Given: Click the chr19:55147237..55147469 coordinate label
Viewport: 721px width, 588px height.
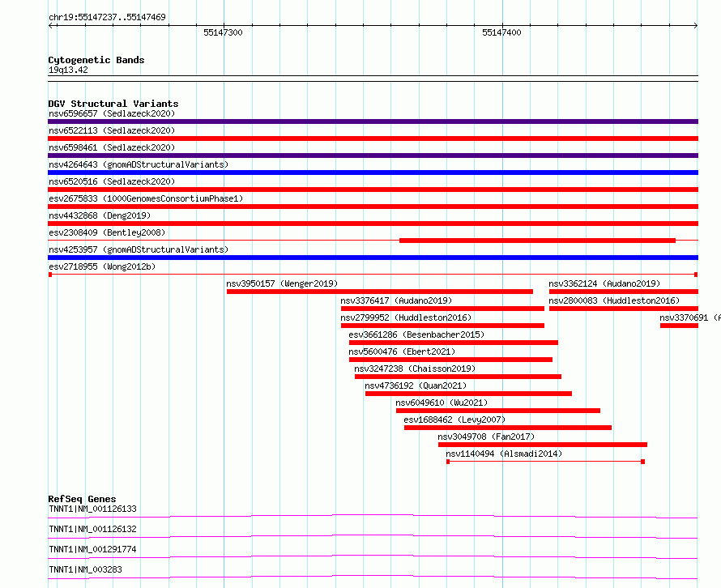Looking at the screenshot, I should [107, 17].
